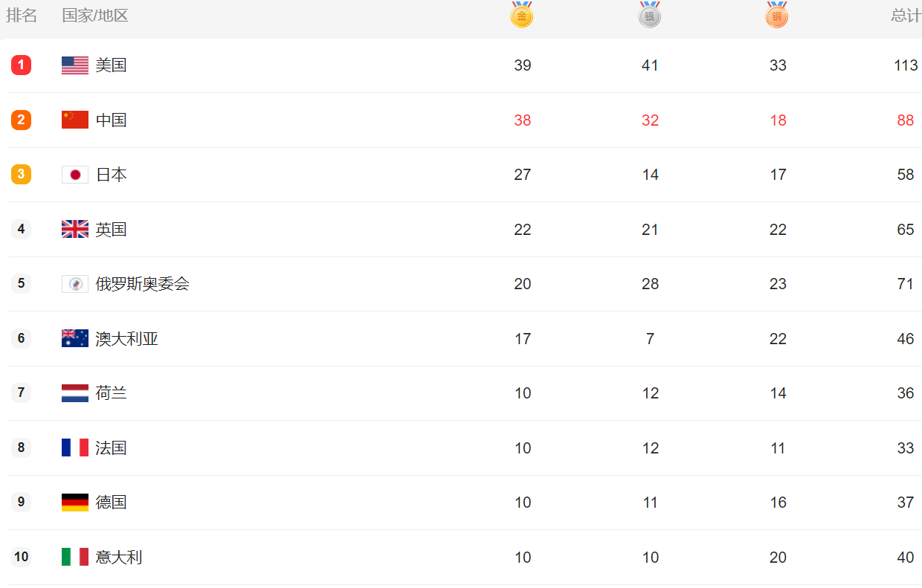Click the United Kingdom flag icon
Image resolution: width=922 pixels, height=588 pixels.
coord(75,229)
